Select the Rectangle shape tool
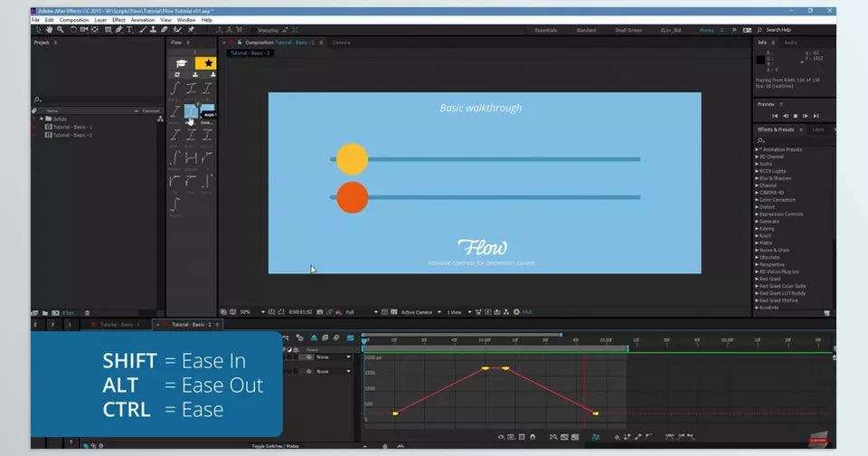 [x=108, y=30]
